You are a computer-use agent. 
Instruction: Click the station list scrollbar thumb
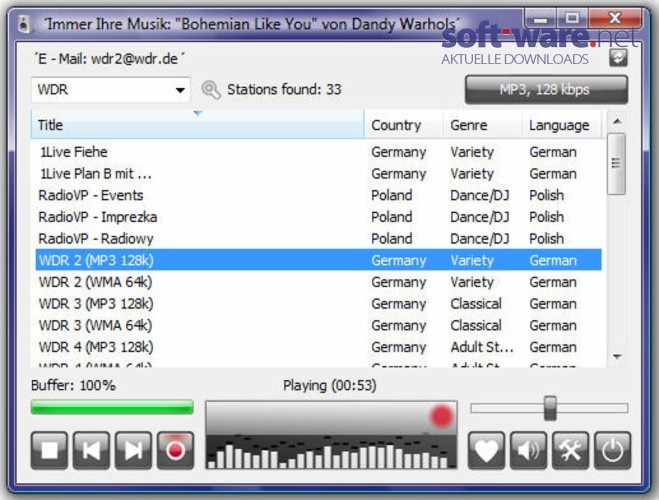[x=617, y=164]
